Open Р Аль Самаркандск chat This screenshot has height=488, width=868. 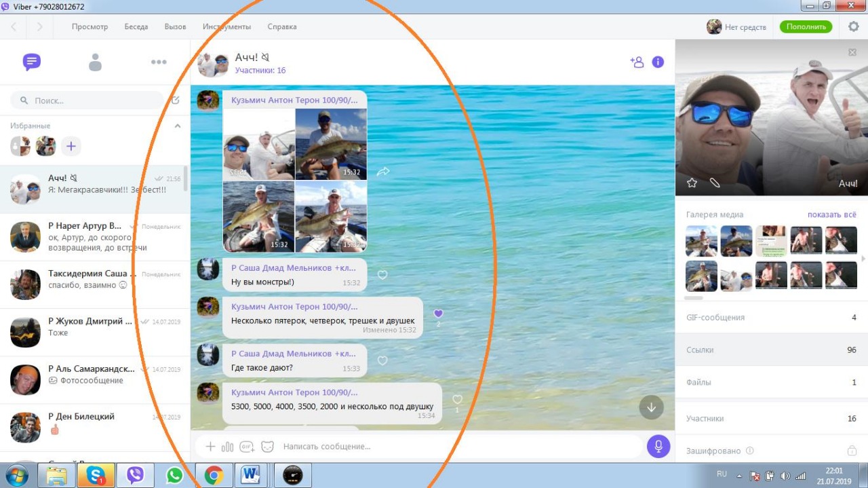click(95, 380)
